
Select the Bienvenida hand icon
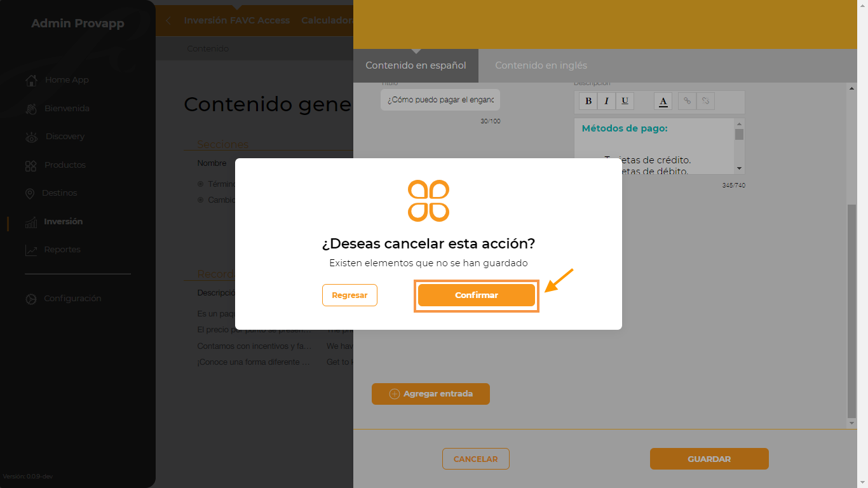31,109
